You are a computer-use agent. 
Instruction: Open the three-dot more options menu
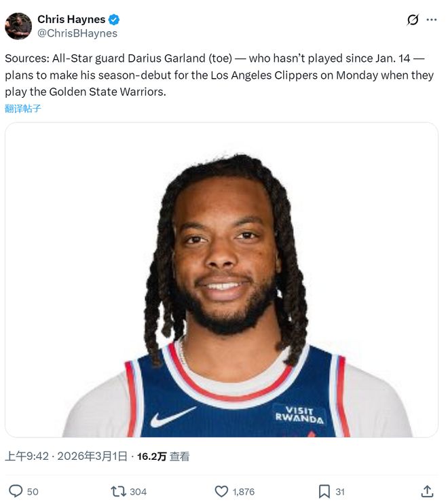[432, 20]
